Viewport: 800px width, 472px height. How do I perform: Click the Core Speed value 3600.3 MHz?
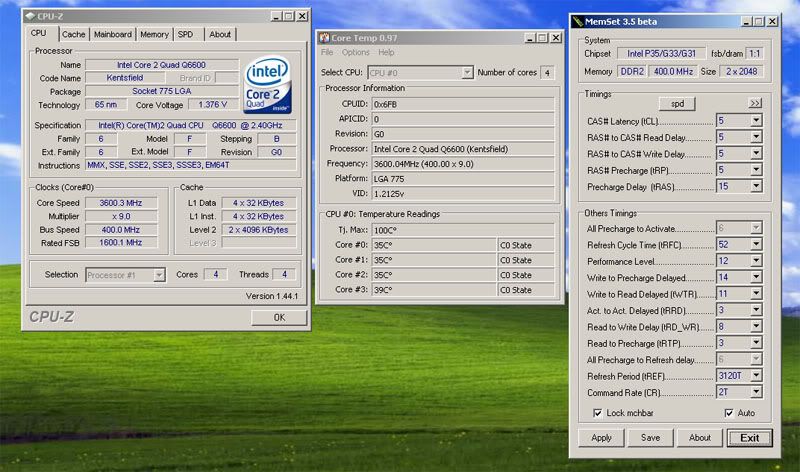pyautogui.click(x=121, y=203)
